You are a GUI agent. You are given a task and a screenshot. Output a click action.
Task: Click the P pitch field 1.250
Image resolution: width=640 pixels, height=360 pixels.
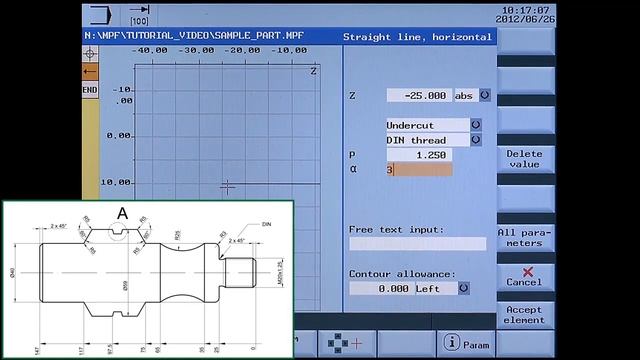click(x=419, y=155)
